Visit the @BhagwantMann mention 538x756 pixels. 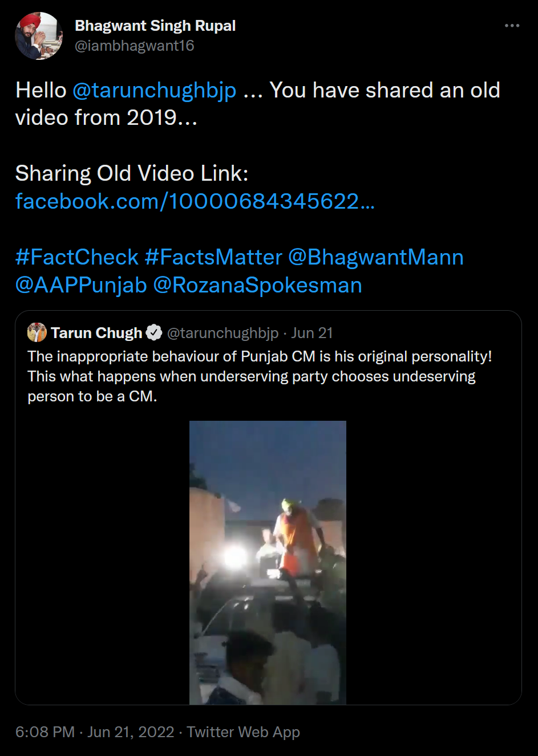point(375,257)
